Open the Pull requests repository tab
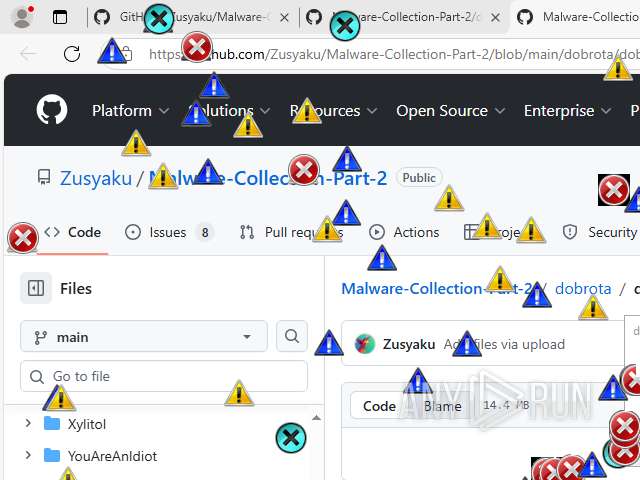The height and width of the screenshot is (480, 640). pos(292,232)
